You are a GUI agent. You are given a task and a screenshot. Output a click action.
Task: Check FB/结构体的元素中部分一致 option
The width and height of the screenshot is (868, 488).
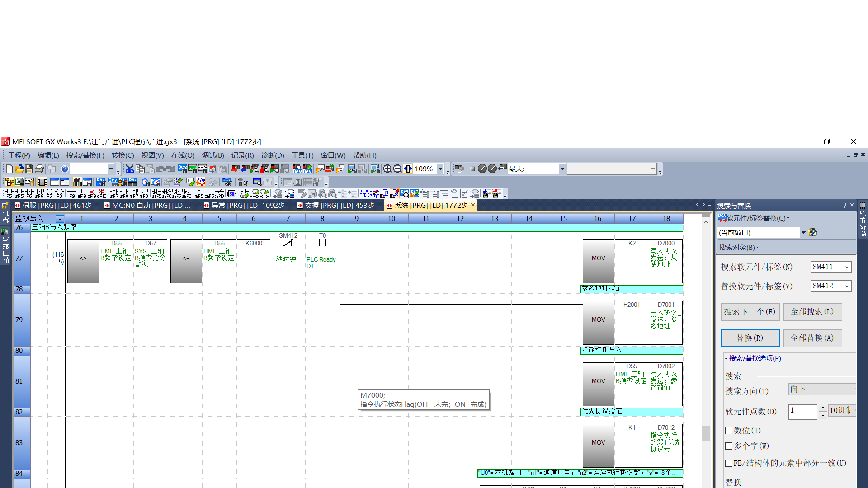(729, 463)
